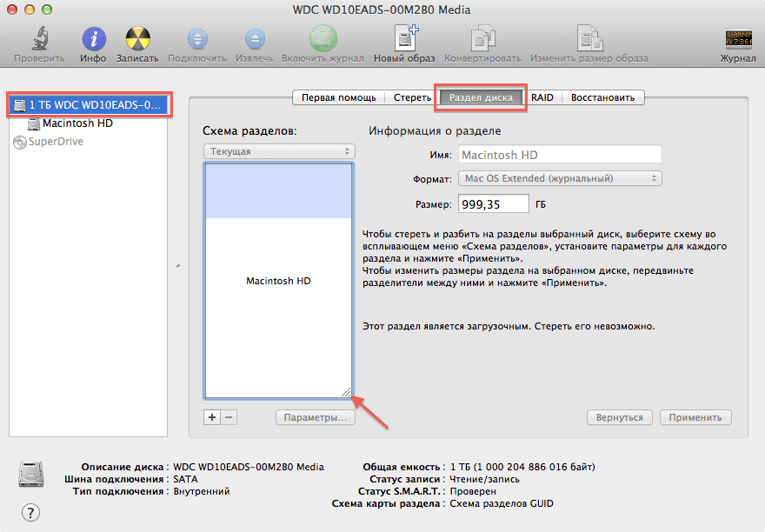
Task: Select the 1 ТБ WDC disk in the sidebar
Action: 89,105
